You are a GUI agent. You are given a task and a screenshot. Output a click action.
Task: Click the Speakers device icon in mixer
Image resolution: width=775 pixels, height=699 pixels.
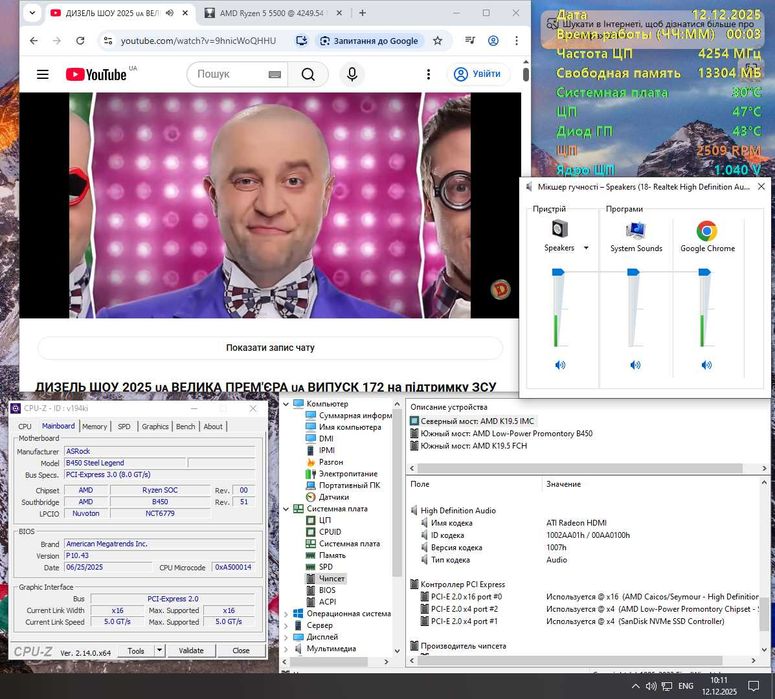tap(560, 229)
